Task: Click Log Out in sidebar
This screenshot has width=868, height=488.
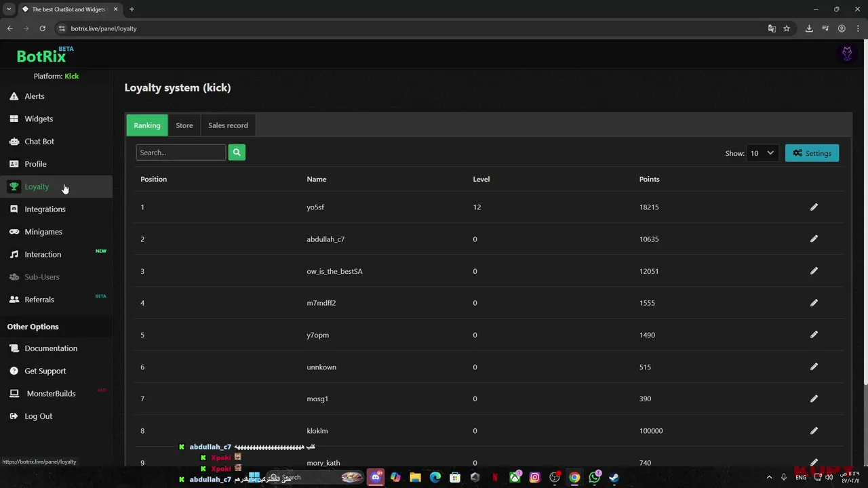Action: point(38,416)
